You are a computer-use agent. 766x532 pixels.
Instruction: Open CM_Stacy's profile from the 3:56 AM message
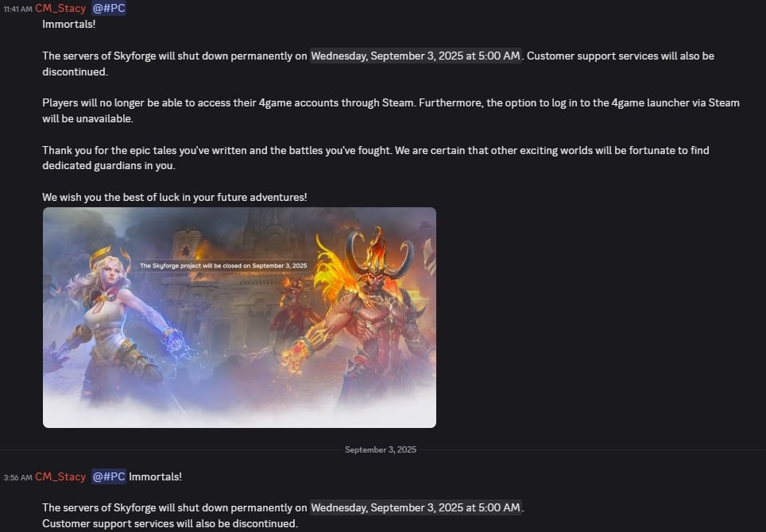point(60,477)
